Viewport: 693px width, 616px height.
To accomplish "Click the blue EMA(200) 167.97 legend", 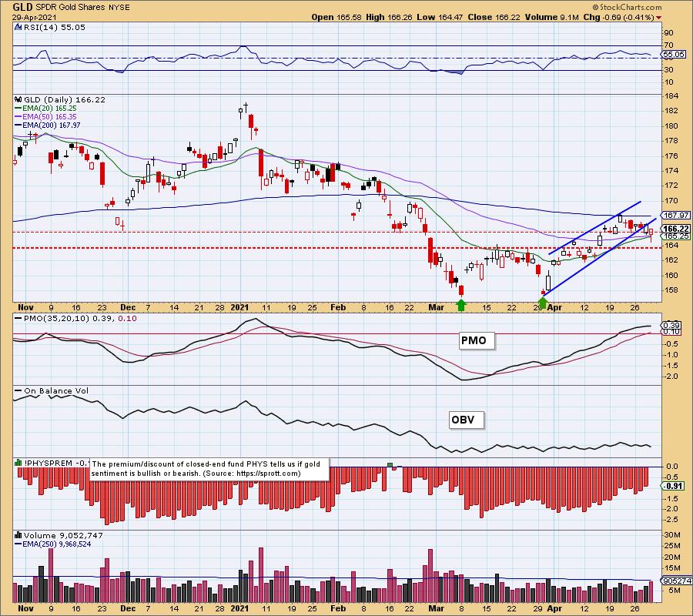I will click(x=47, y=125).
